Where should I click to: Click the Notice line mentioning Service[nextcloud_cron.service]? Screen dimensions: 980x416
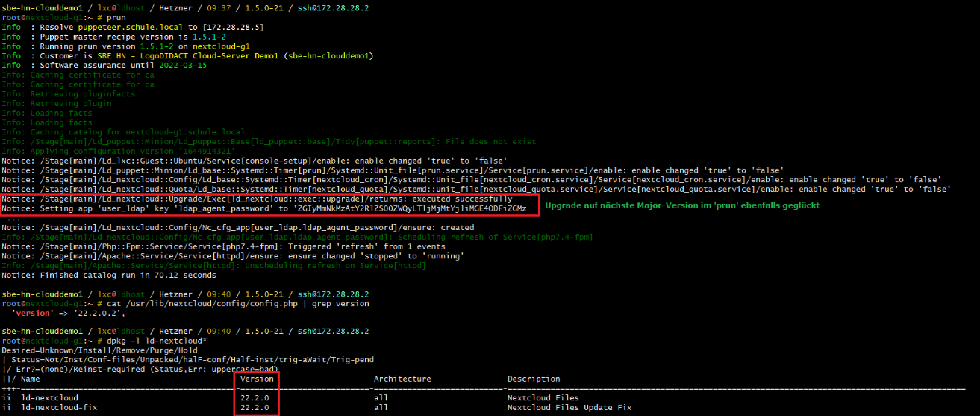pos(473,180)
